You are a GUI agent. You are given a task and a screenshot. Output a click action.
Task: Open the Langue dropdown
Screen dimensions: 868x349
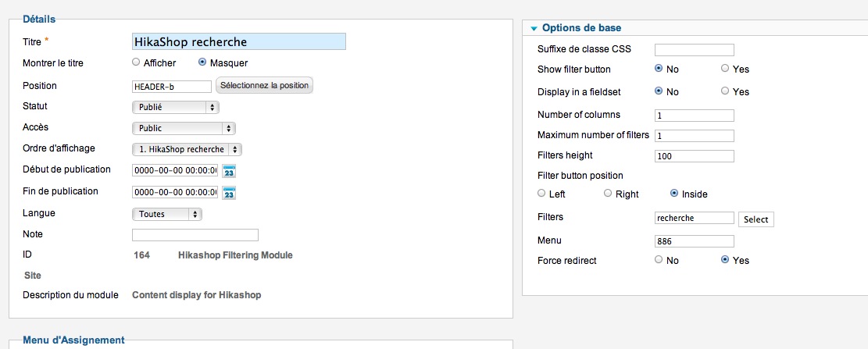point(167,214)
